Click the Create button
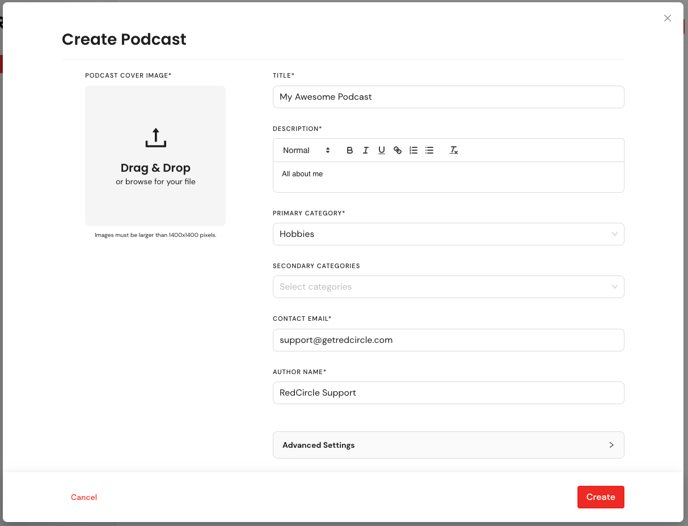This screenshot has height=526, width=688. [x=601, y=497]
